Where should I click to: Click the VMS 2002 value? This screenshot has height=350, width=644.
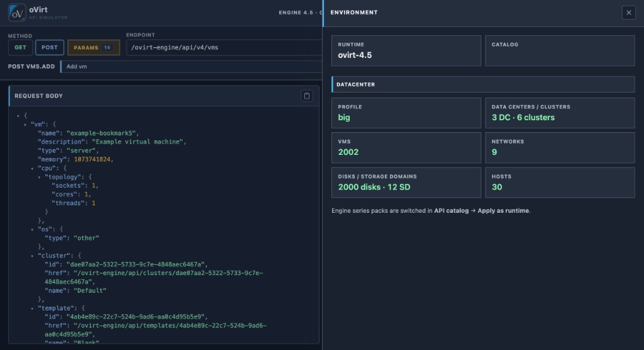coord(348,152)
